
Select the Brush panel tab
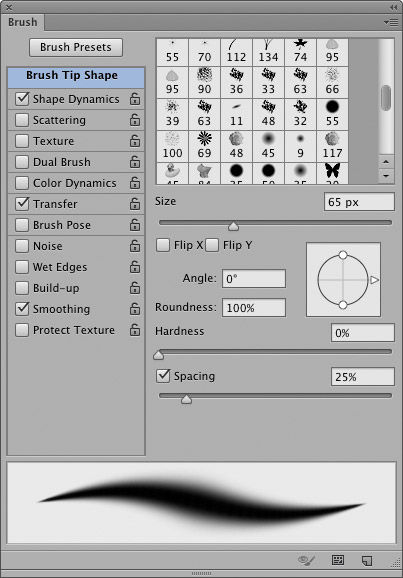pos(22,22)
